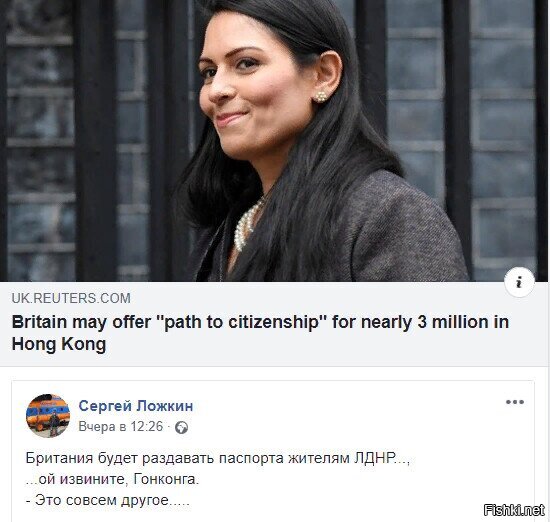The height and width of the screenshot is (522, 550).
Task: Open the author name Сергей Ложкин
Action: 136,406
